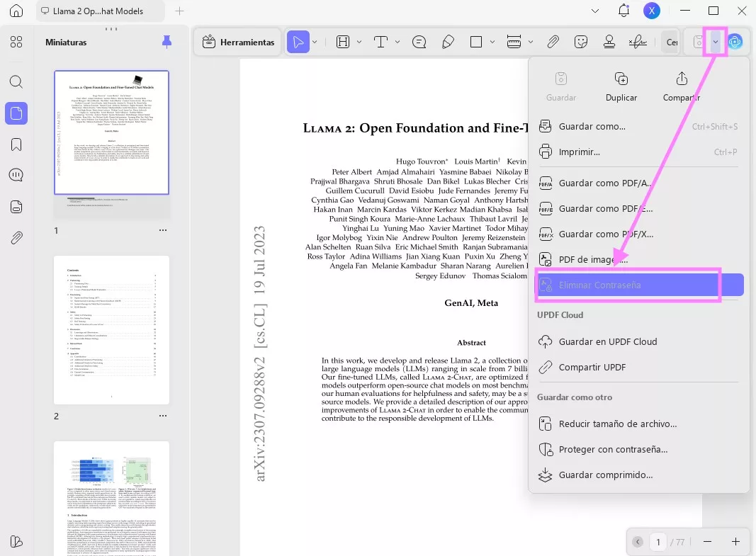Select the highlight text tool

coord(343,42)
